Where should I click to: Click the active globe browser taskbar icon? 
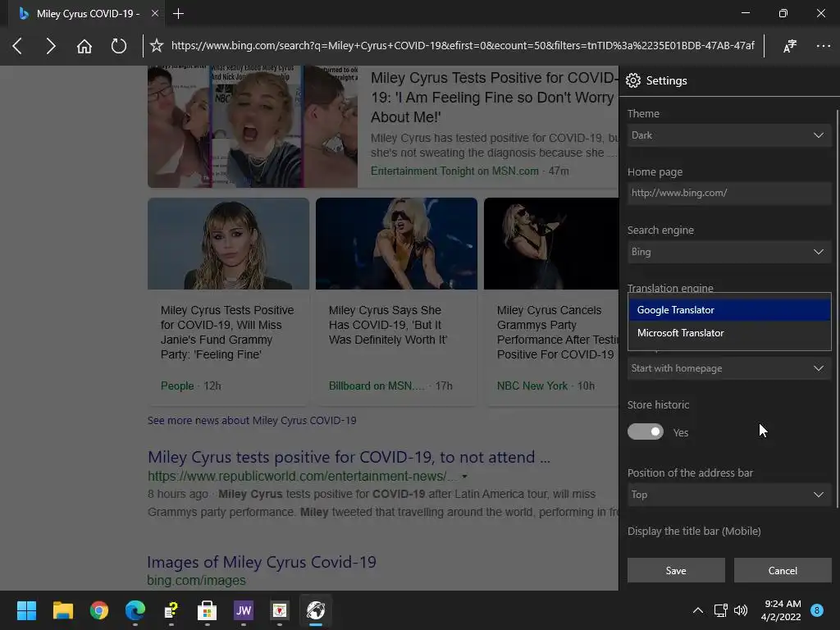click(316, 610)
